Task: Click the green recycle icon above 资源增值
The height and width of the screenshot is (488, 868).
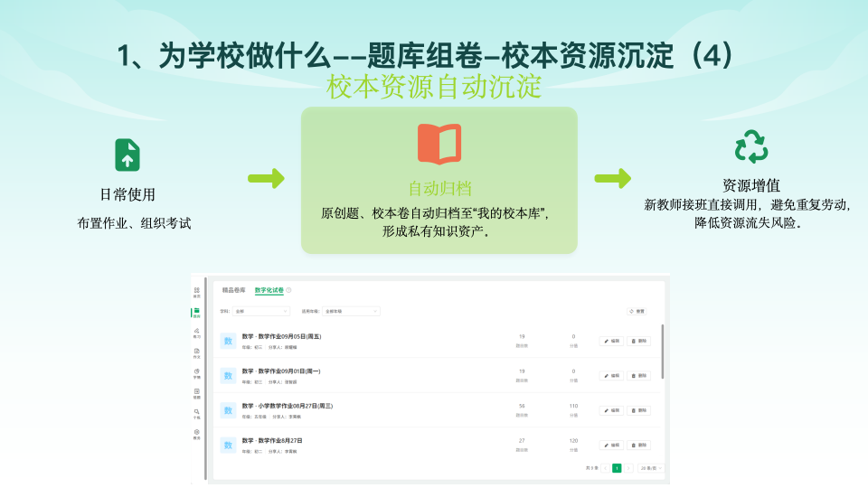Action: (x=750, y=146)
